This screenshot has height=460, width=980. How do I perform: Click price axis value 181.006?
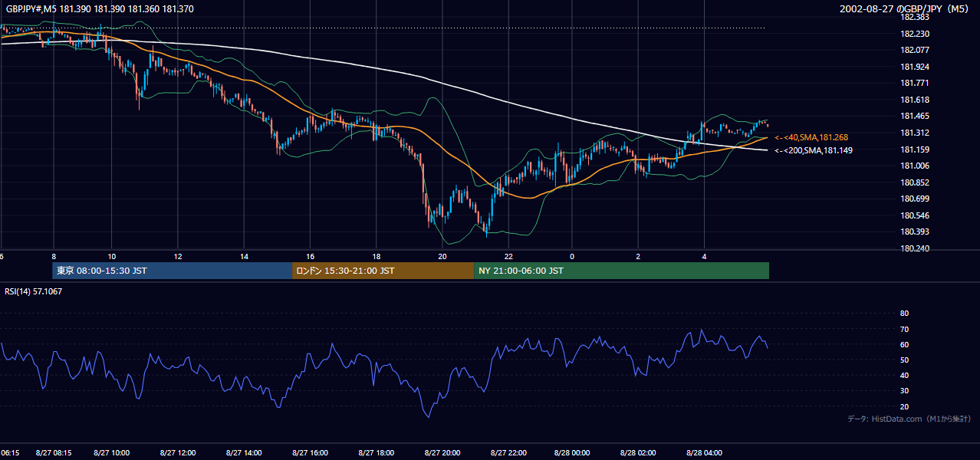pos(915,166)
